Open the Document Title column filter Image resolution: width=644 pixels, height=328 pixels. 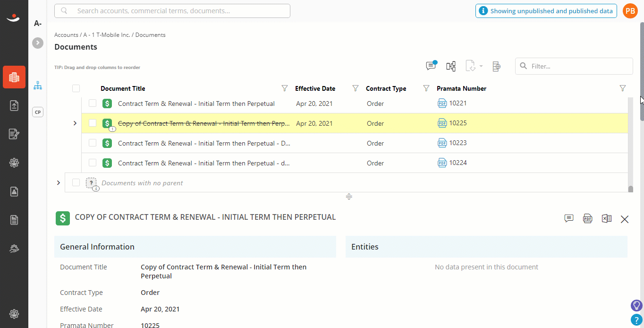coord(285,88)
